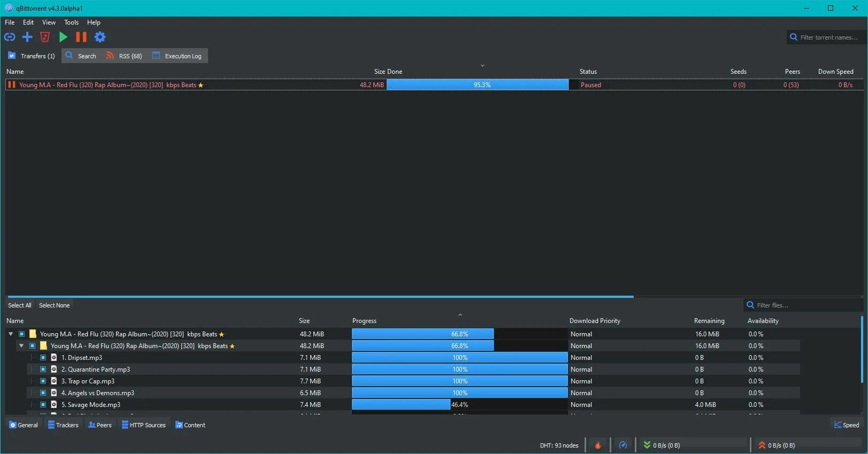Open Options via the gear icon

(100, 37)
